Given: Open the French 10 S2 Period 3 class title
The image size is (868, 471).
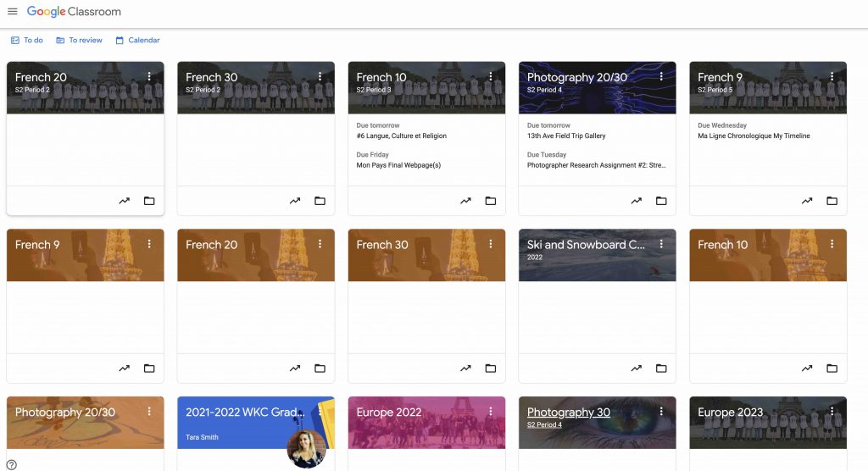Looking at the screenshot, I should 381,77.
